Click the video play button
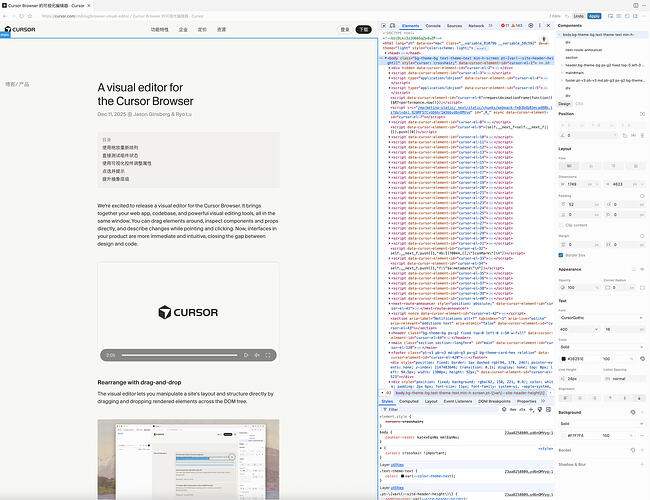Screen dimensions: 650x500 [x=246, y=355]
